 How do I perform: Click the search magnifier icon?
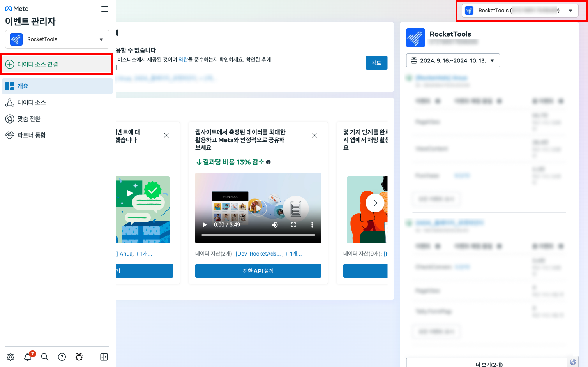[x=45, y=357]
